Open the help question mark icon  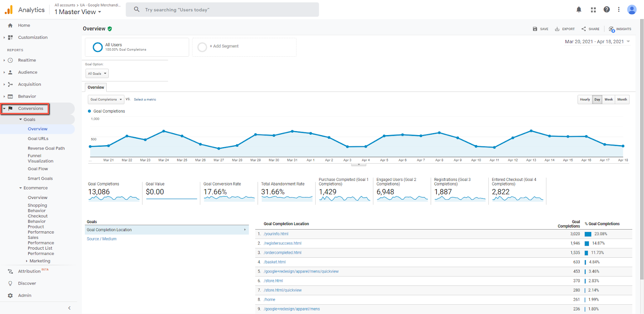[x=607, y=10]
